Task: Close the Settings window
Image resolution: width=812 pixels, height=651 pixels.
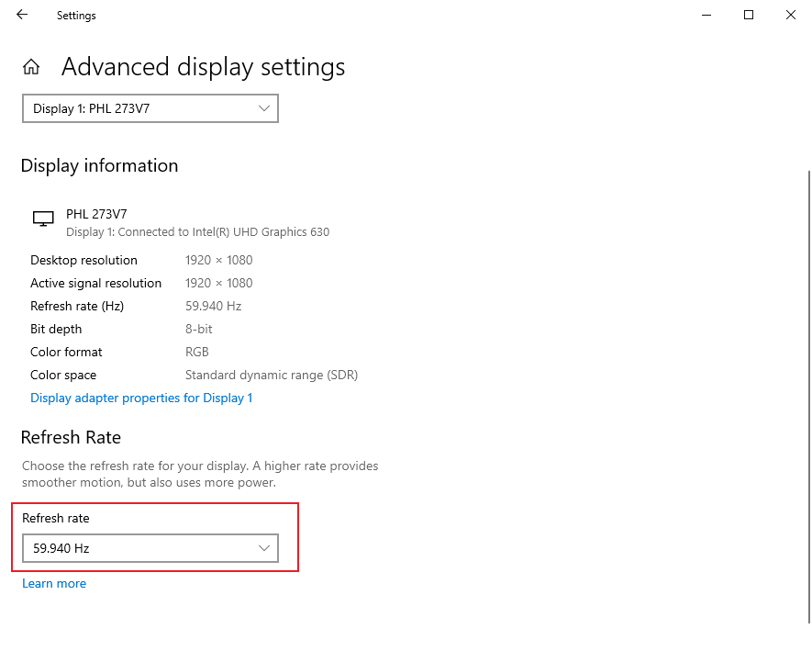Action: (791, 15)
